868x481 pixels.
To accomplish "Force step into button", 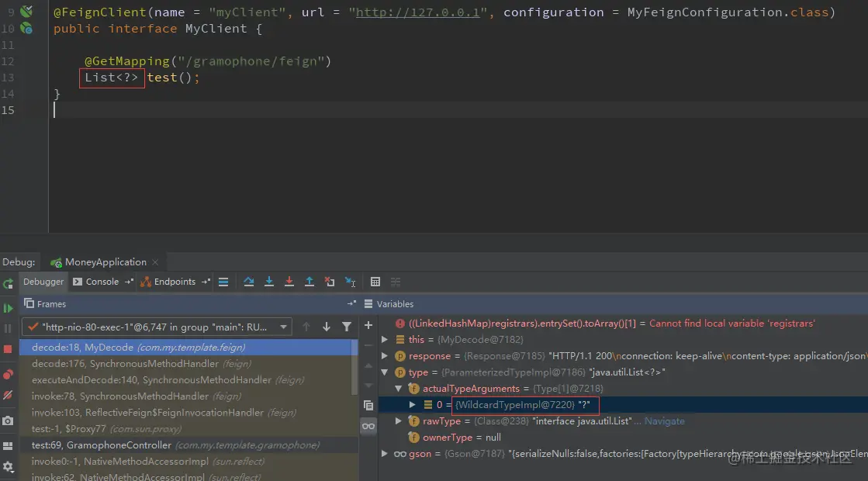I will pos(289,282).
